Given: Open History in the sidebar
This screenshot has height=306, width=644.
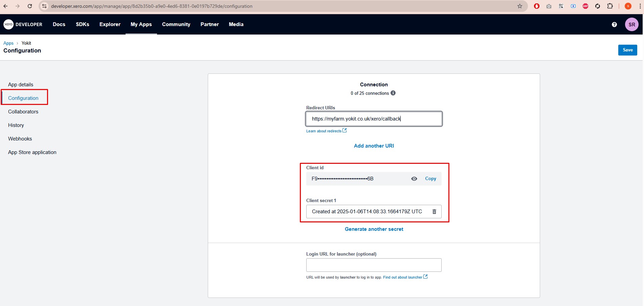Looking at the screenshot, I should click(x=16, y=125).
